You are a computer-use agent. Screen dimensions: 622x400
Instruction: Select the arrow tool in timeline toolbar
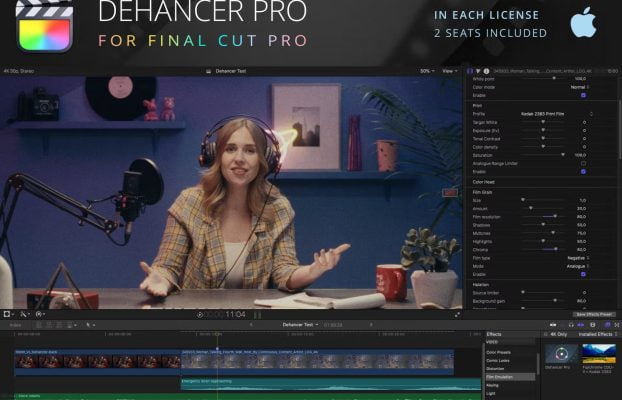coord(90,325)
